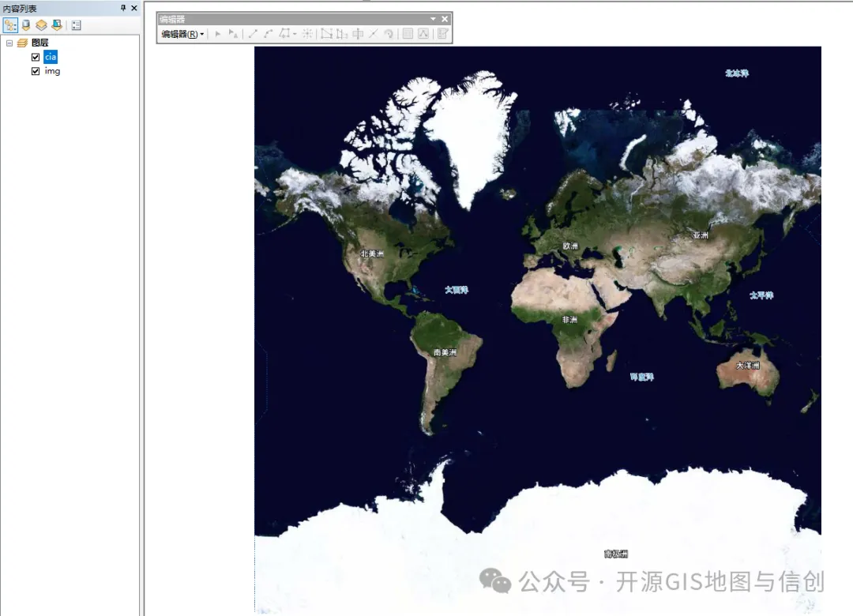853x616 pixels.
Task: Toggle visibility of img layer
Action: [36, 71]
